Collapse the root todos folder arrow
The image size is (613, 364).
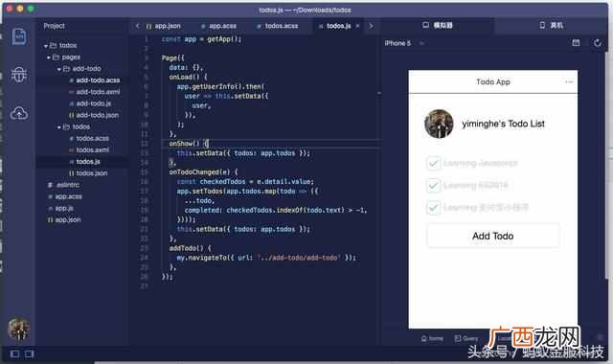pyautogui.click(x=46, y=46)
